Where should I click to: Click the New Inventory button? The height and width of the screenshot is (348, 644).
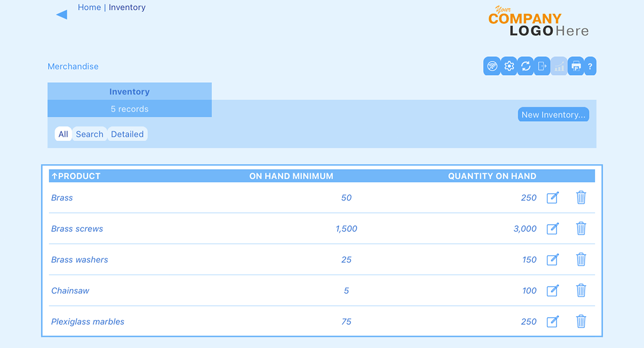coord(553,115)
